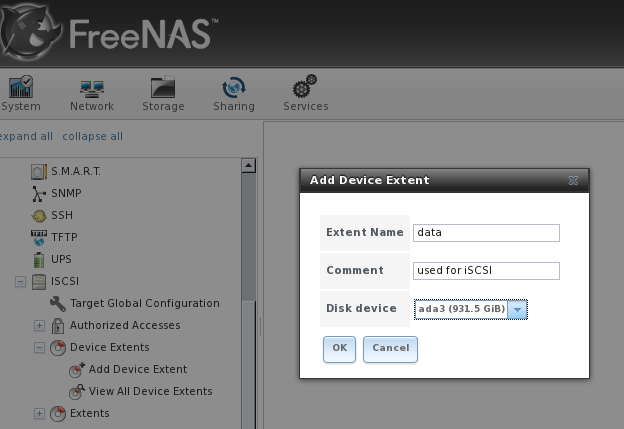Open the SNMP tree entry
Image resolution: width=624 pixels, height=429 pixels.
66,193
